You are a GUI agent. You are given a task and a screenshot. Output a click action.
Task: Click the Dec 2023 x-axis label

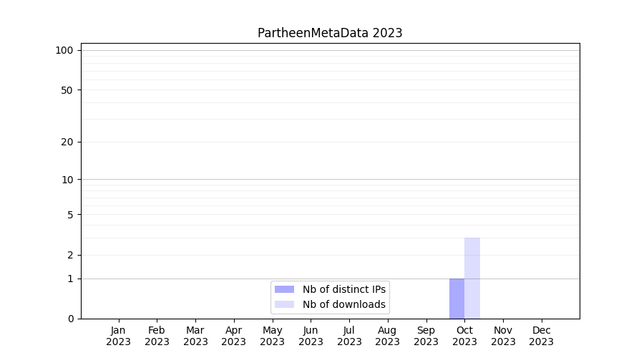[541, 336]
